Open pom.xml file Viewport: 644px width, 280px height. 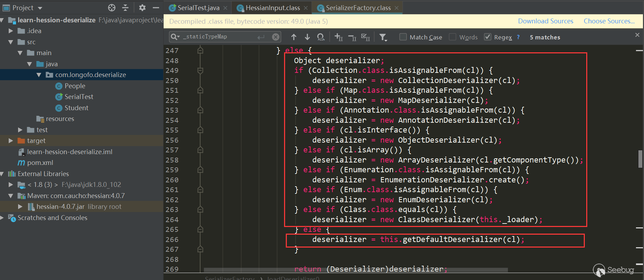(40, 163)
